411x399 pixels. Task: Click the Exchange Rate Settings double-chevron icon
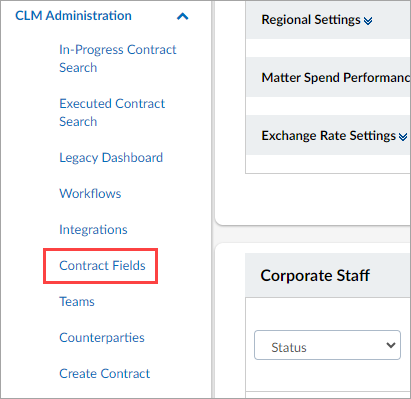[x=403, y=137]
